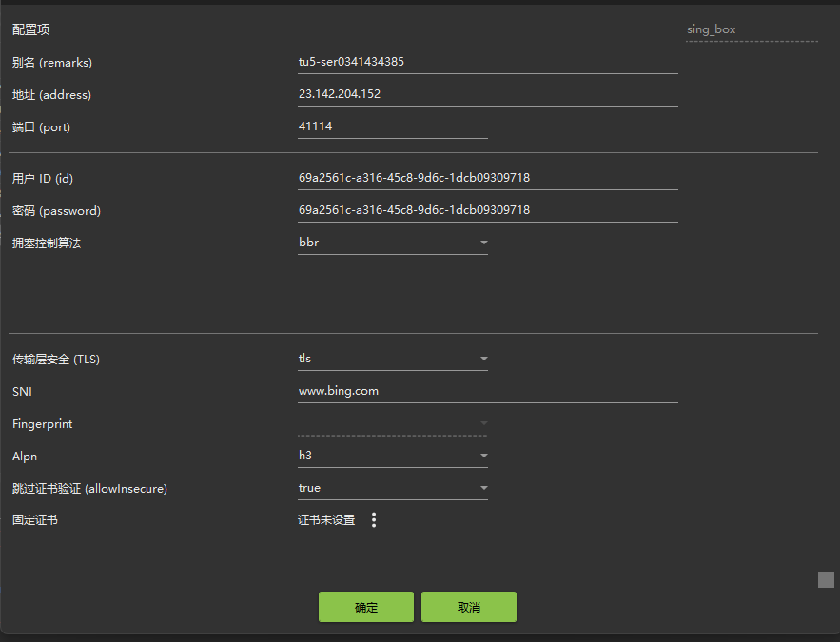The image size is (840, 642).
Task: Click the sing_box field at top right
Action: coord(751,29)
